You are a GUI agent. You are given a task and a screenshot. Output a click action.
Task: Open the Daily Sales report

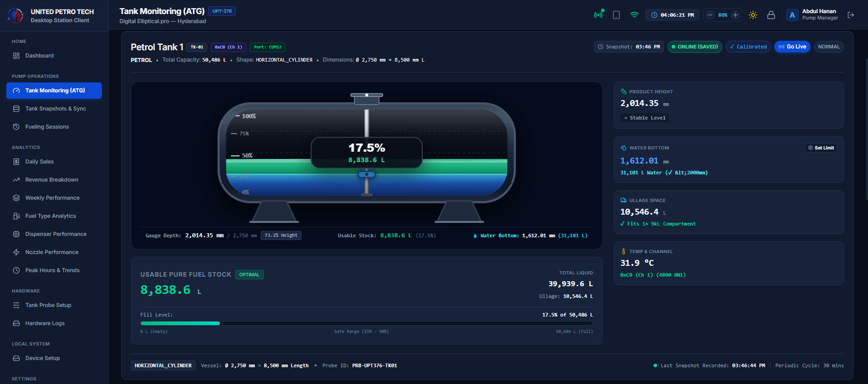[x=54, y=162]
